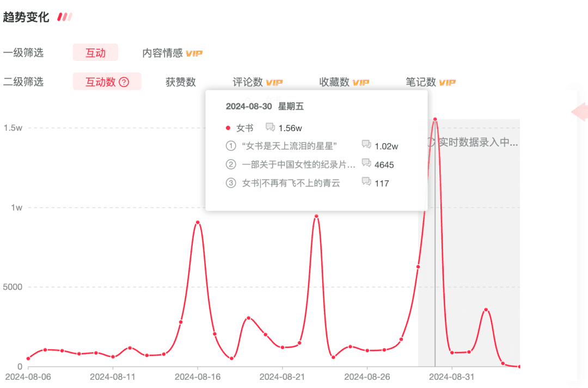Select the 互动数 second-level filter

pyautogui.click(x=107, y=81)
